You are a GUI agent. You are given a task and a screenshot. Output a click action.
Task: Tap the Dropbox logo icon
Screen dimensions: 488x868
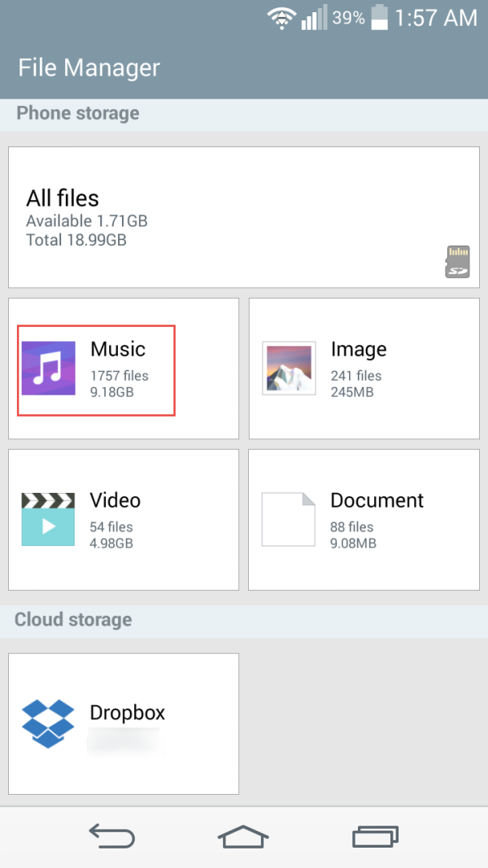click(x=48, y=723)
